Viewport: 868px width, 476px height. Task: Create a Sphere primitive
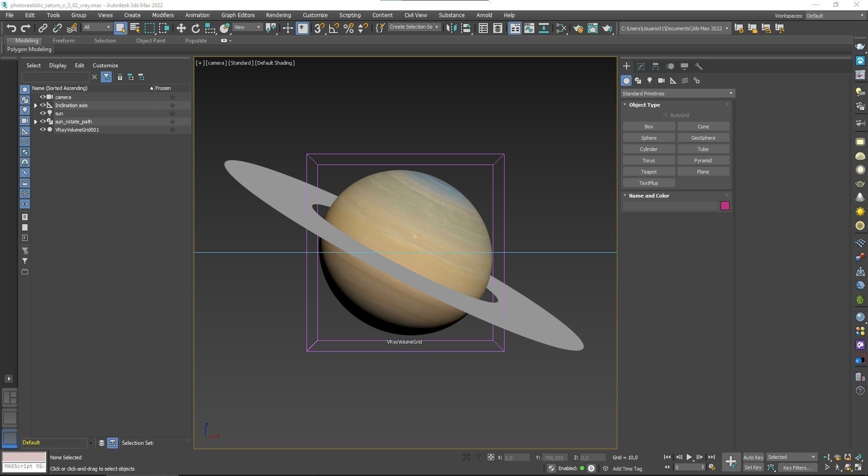click(x=649, y=138)
